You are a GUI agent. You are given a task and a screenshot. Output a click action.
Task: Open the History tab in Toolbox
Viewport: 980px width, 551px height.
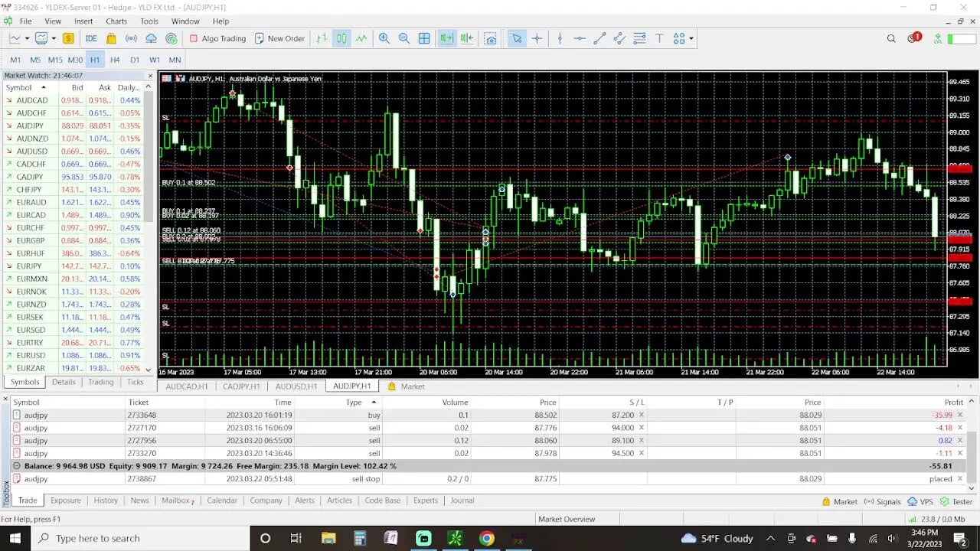pyautogui.click(x=106, y=500)
